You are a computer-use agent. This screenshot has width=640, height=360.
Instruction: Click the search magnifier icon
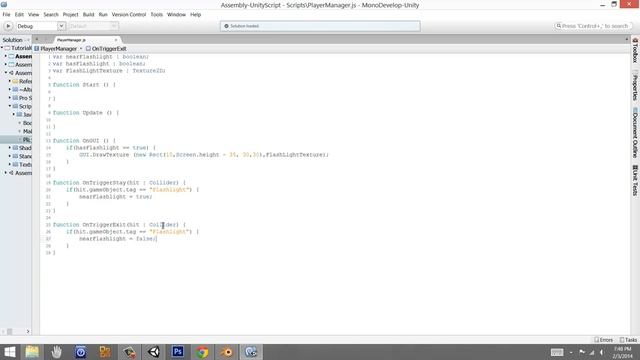[x=559, y=26]
